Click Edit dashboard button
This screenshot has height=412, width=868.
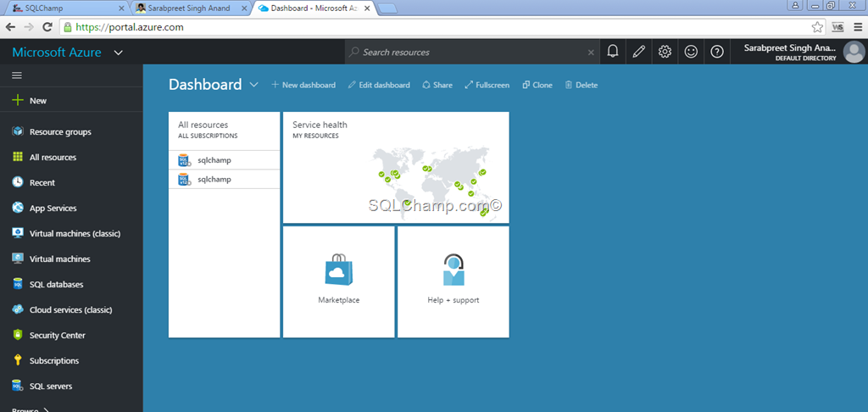[379, 85]
